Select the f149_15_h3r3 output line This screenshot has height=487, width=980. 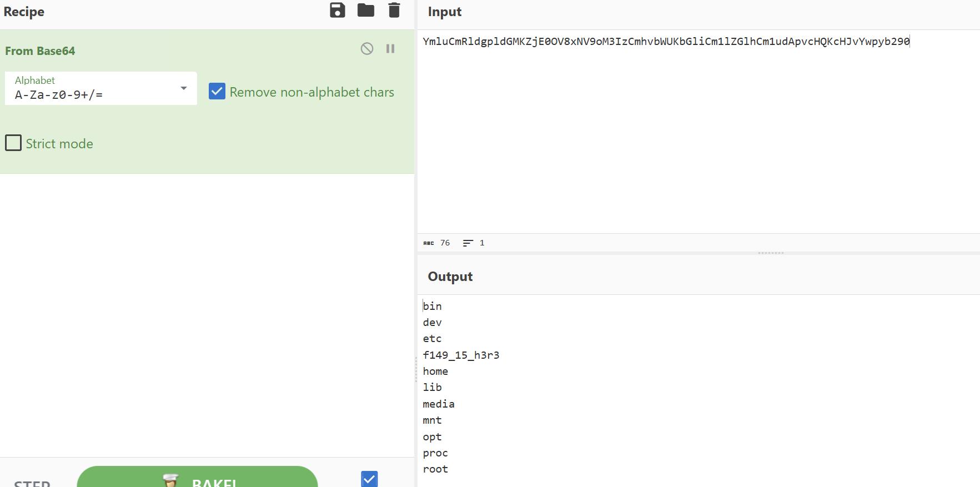coord(461,355)
